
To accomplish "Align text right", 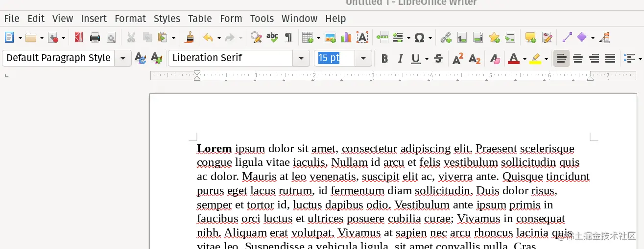I will (594, 59).
